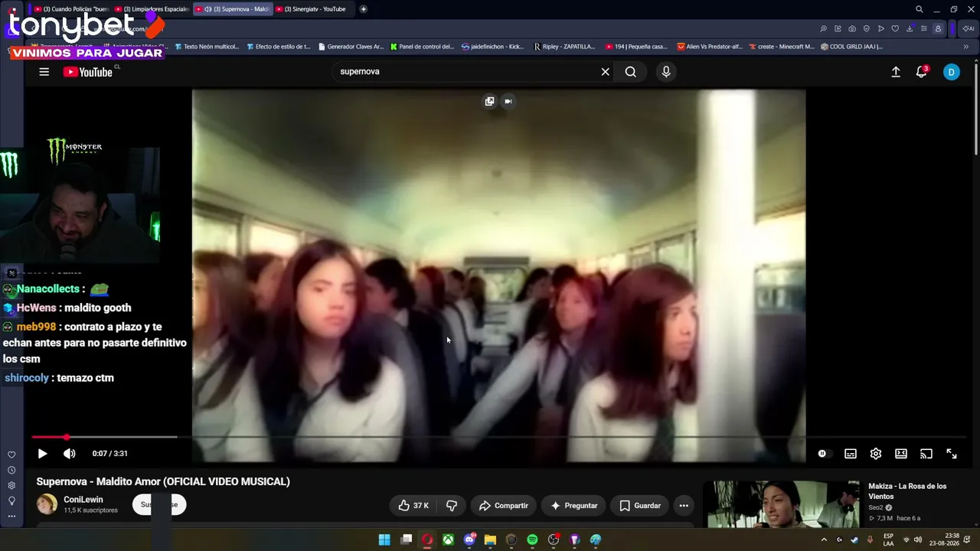Switch to theater mode
The height and width of the screenshot is (551, 980).
point(901,454)
